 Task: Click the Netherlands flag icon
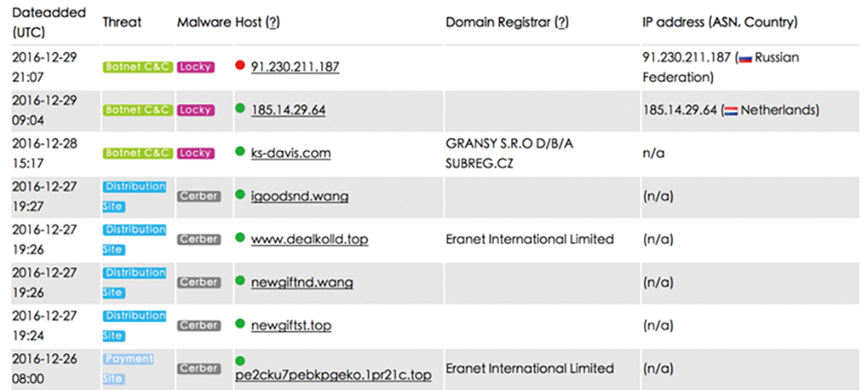click(731, 111)
